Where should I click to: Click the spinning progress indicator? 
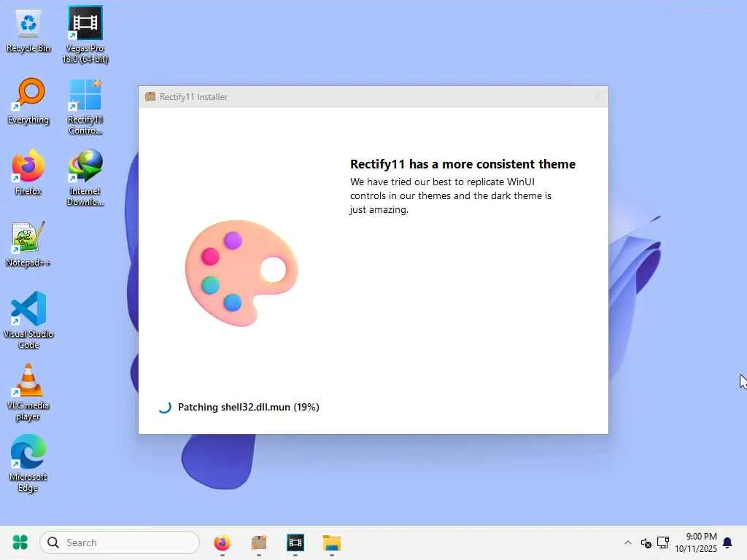165,407
